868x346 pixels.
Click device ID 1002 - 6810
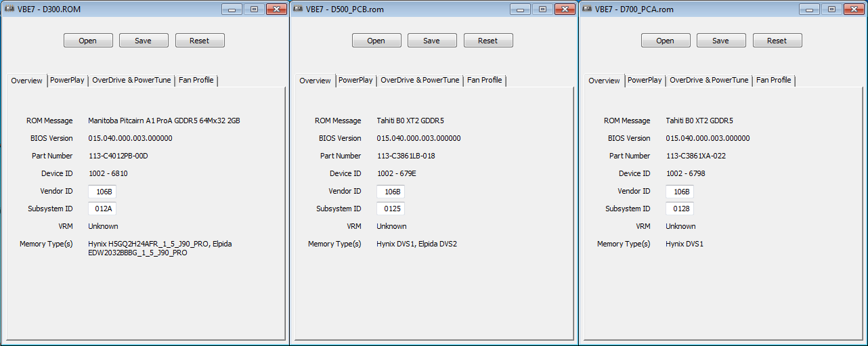pos(108,174)
